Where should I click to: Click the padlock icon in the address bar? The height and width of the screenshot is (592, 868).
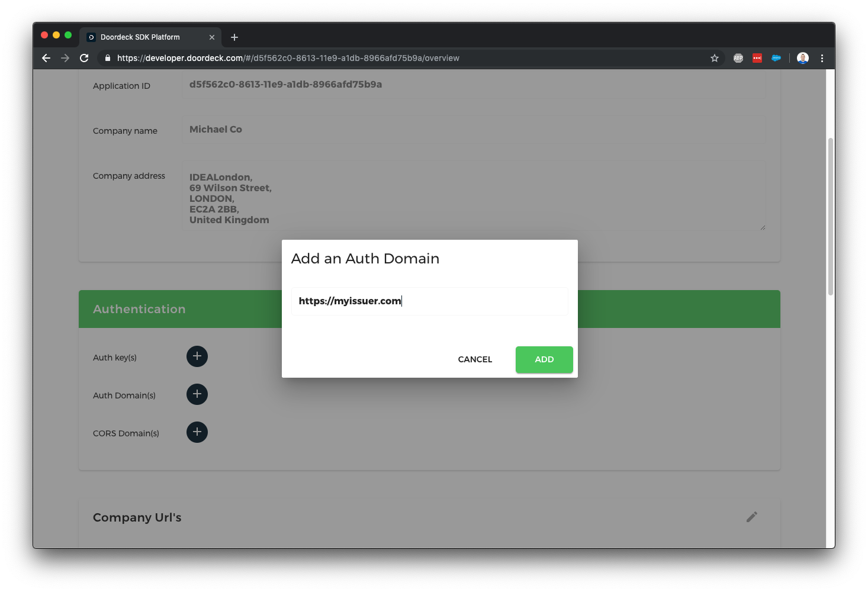(x=107, y=58)
